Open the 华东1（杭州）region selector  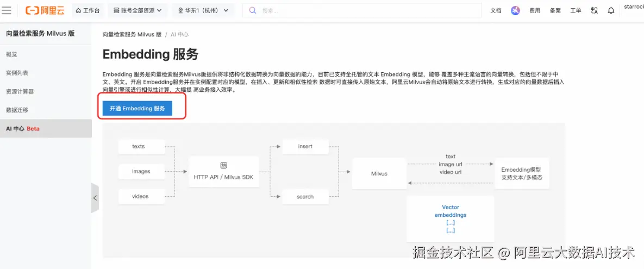click(x=203, y=11)
